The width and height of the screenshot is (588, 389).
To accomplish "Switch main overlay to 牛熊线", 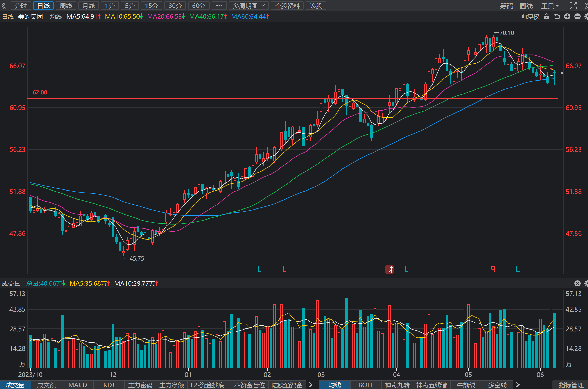I will point(466,385).
